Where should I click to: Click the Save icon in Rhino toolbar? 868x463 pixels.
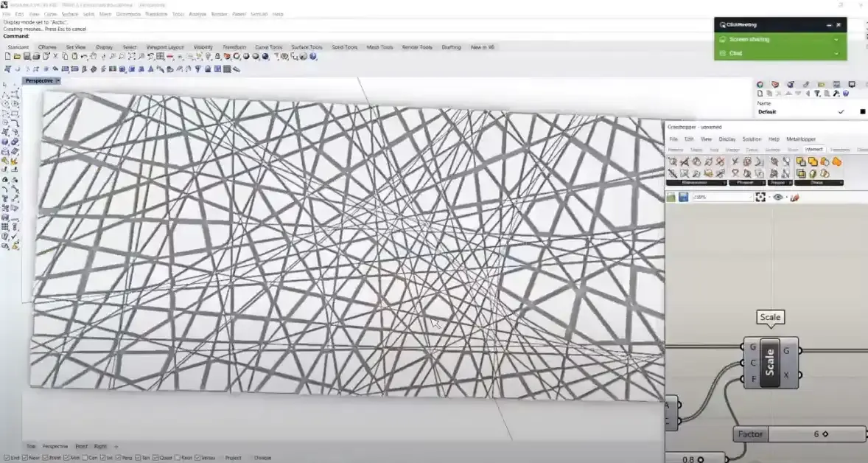click(x=27, y=57)
